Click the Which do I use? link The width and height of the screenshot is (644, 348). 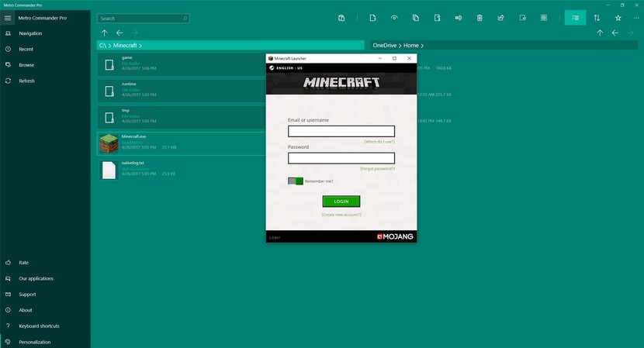pos(379,142)
